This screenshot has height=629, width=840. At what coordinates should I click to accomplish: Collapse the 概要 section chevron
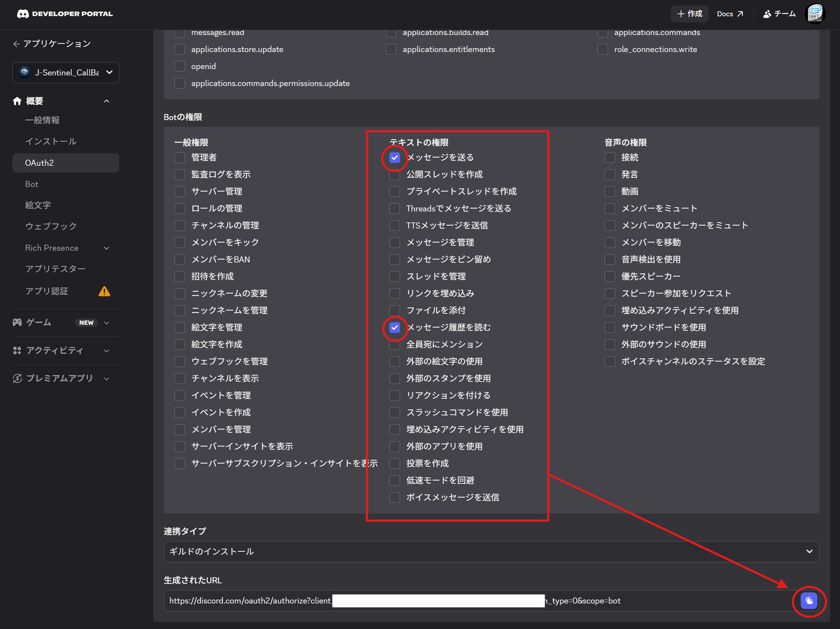[107, 101]
